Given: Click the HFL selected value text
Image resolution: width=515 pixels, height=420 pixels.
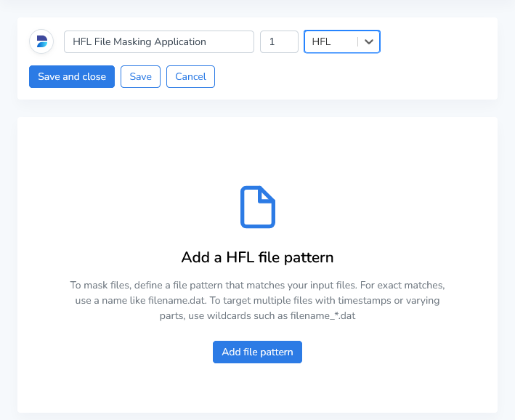Looking at the screenshot, I should coord(321,41).
